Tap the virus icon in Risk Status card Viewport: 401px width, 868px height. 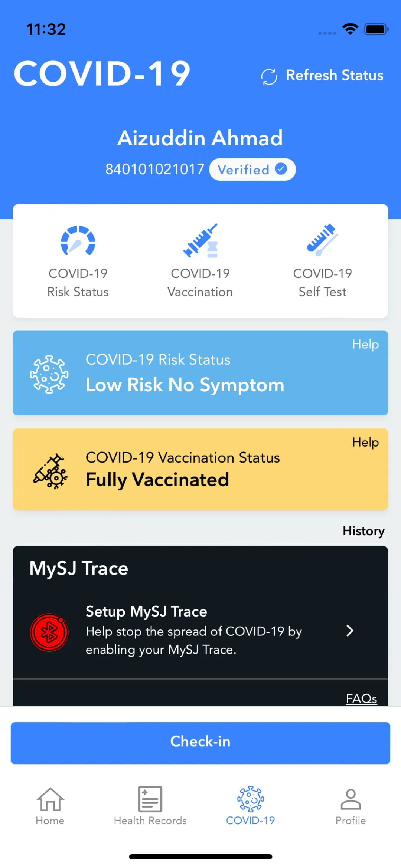coord(49,374)
